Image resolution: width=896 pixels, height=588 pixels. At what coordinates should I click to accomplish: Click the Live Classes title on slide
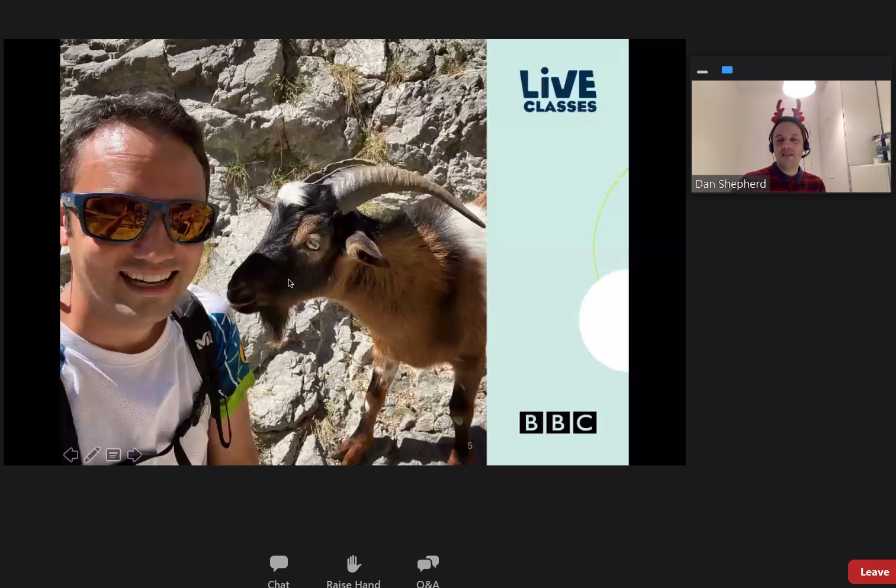tap(558, 91)
